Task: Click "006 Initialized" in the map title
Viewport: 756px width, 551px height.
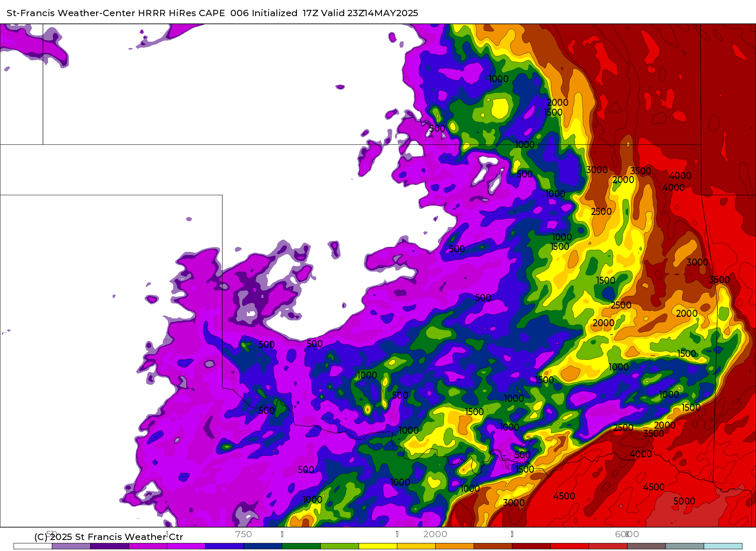Action: click(x=264, y=13)
